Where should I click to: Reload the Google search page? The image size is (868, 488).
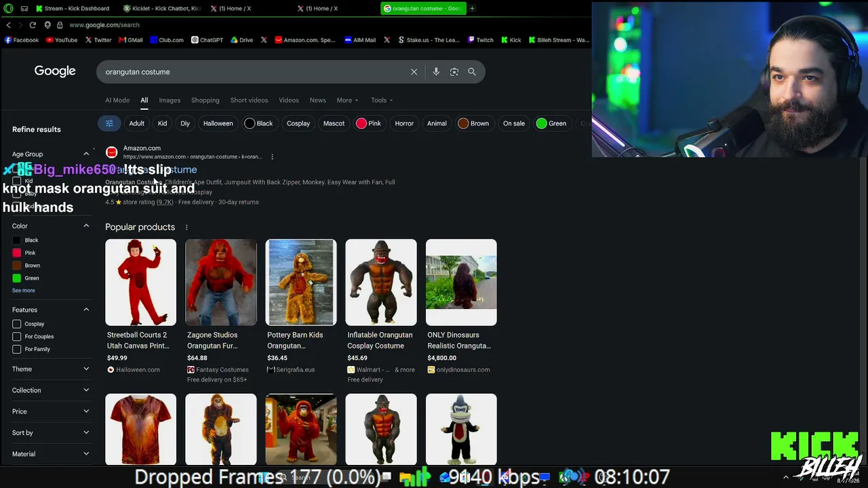[x=33, y=25]
